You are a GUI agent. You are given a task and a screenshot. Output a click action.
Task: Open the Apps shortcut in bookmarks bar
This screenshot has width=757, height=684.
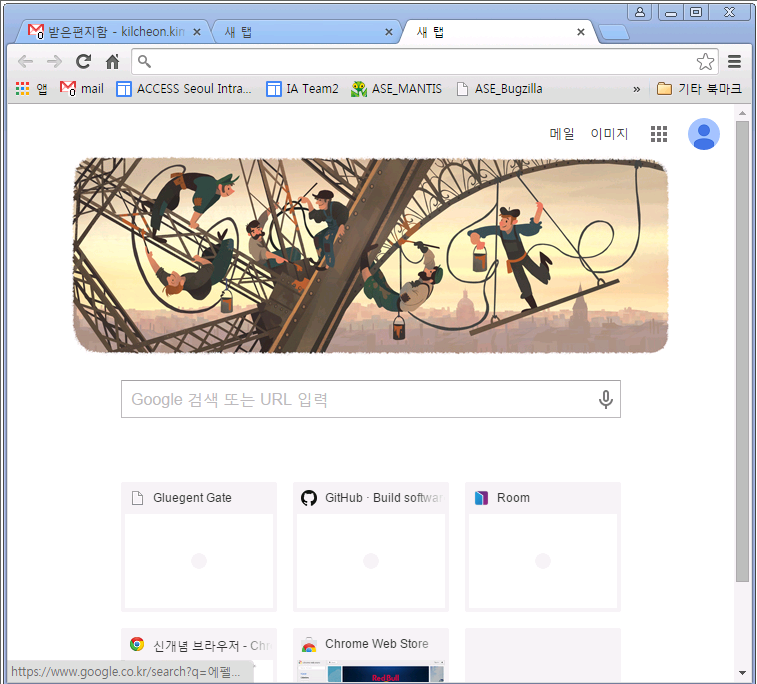(x=31, y=88)
